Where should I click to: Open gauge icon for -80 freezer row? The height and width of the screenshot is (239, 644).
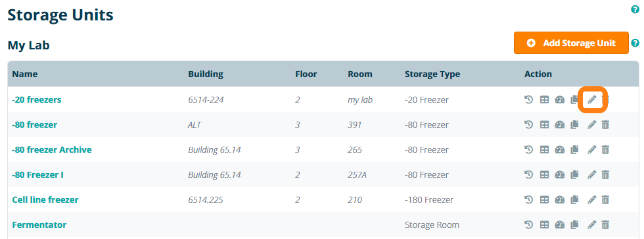[559, 124]
